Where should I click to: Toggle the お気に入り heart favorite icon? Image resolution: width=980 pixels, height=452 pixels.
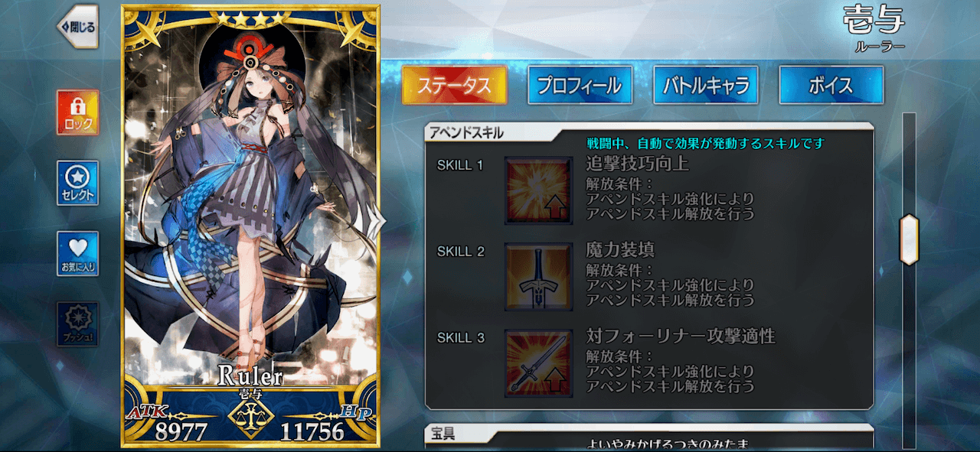click(77, 253)
